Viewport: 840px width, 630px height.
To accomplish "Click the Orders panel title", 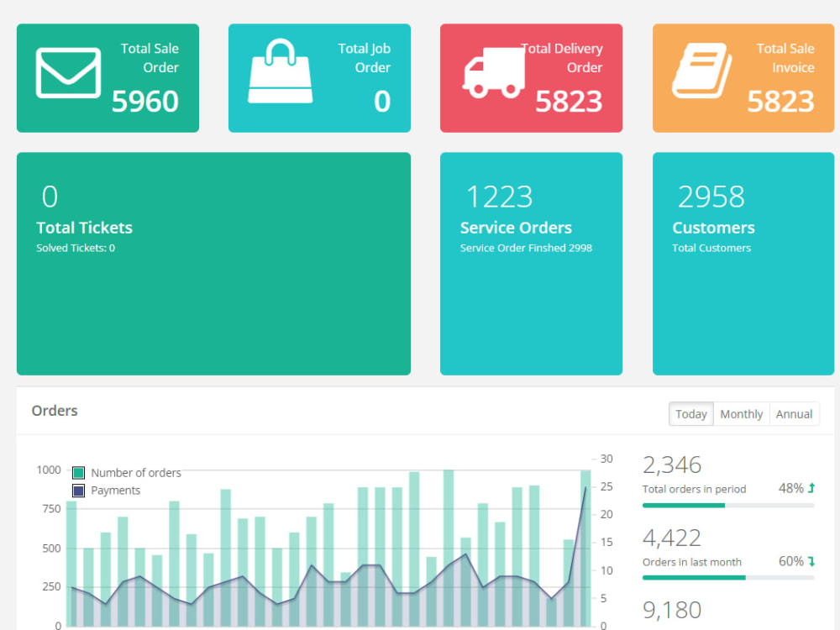I will (x=55, y=411).
